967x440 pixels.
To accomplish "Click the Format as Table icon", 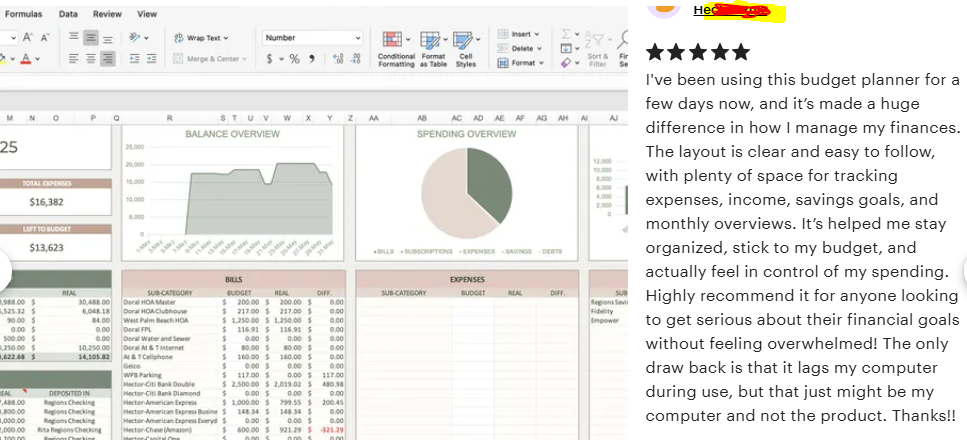I will click(432, 48).
